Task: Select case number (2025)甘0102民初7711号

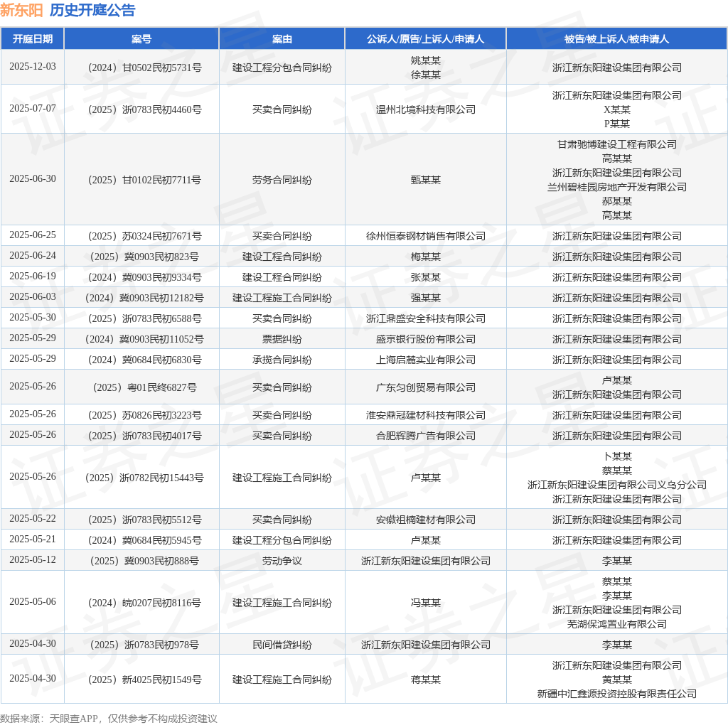Action: pyautogui.click(x=144, y=180)
